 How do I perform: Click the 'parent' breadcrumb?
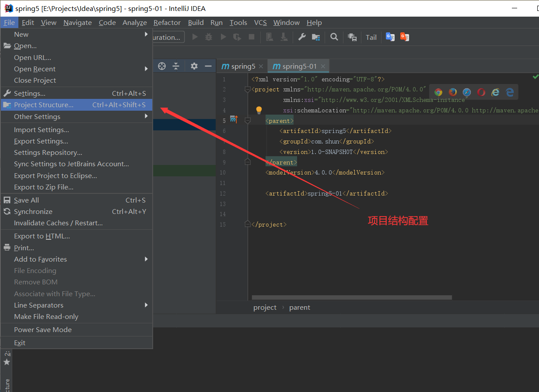point(300,307)
